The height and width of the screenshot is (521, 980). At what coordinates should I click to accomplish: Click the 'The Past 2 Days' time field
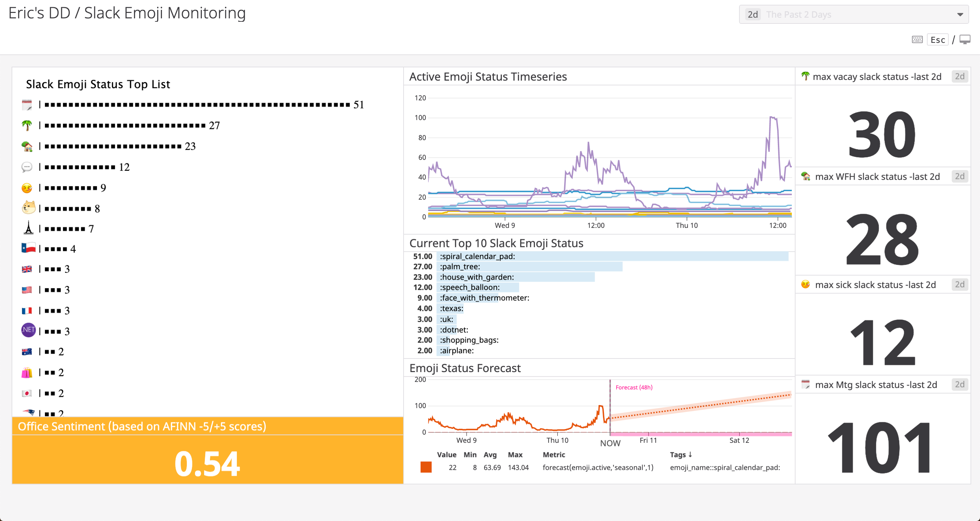pyautogui.click(x=854, y=14)
